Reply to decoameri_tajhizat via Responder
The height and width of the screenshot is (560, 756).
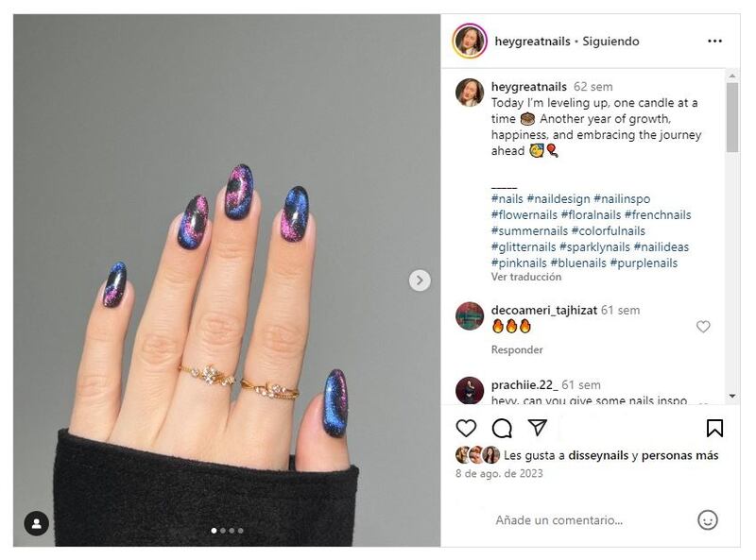(517, 349)
